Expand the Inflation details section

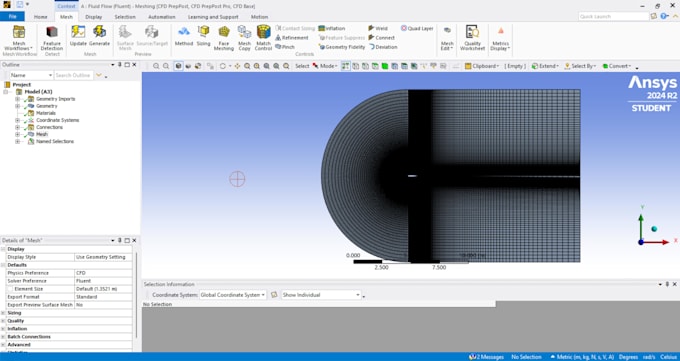(3, 329)
